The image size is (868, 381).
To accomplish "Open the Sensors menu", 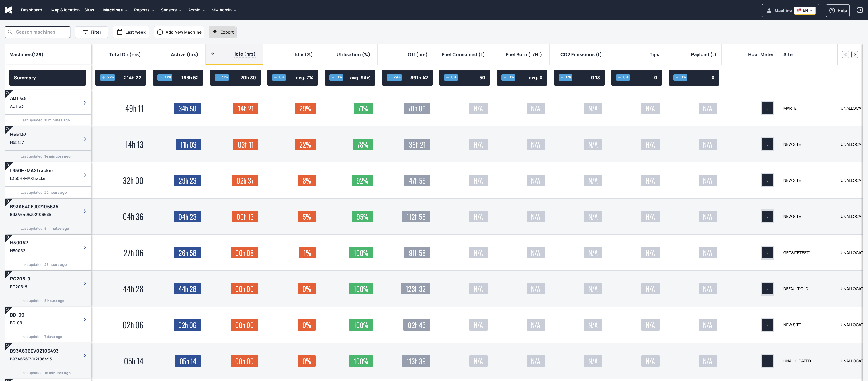I will coord(171,10).
